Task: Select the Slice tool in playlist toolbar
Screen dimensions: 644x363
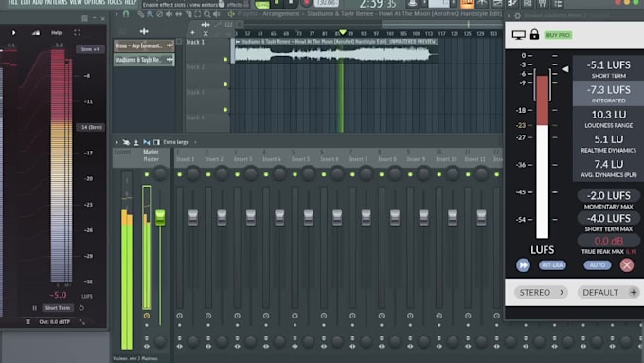Action: [188, 14]
